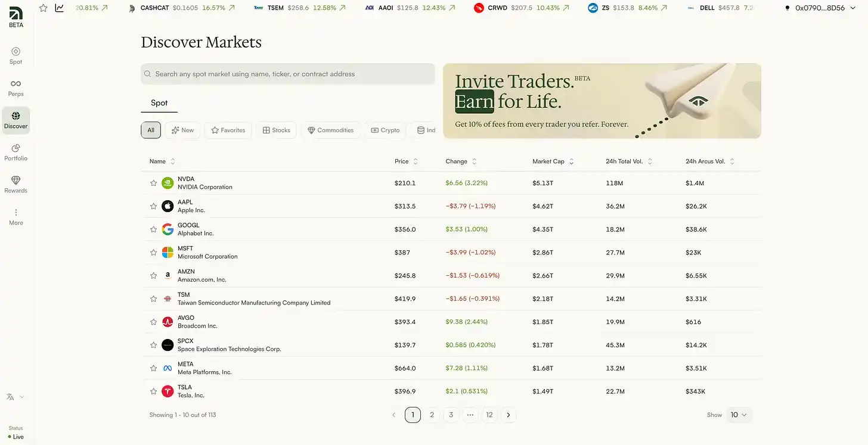Click the Broadcom logo icon

(x=168, y=322)
